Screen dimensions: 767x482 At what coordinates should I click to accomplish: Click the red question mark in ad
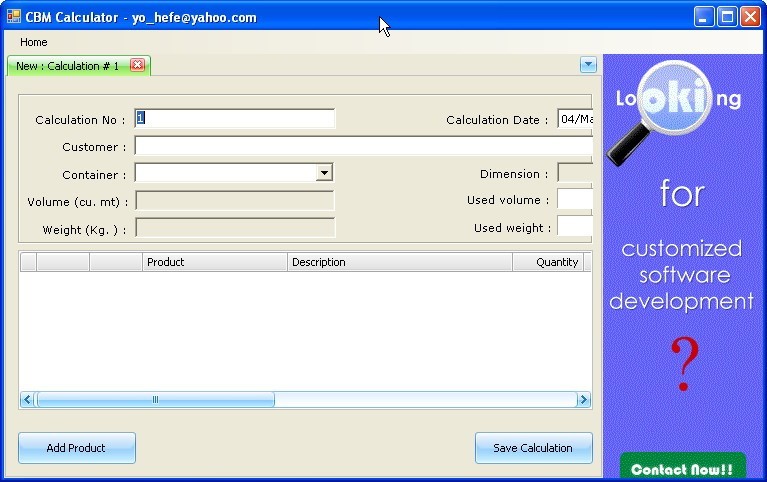[x=684, y=364]
